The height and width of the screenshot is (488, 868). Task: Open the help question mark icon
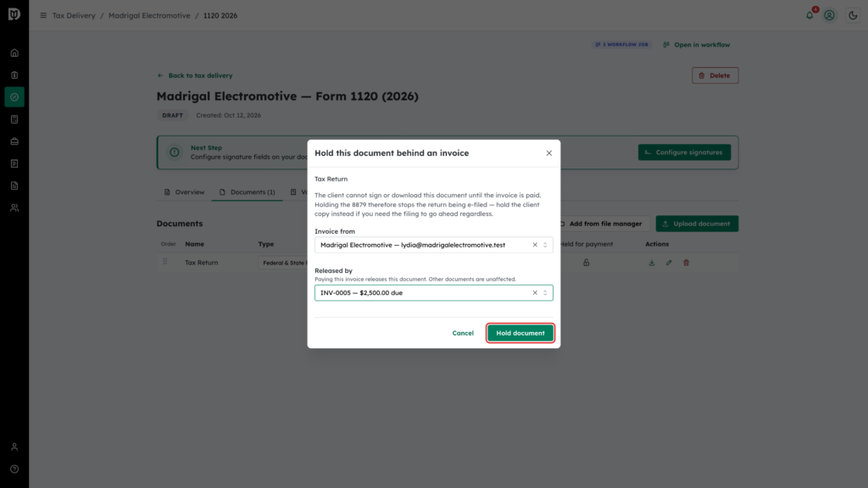coord(14,469)
